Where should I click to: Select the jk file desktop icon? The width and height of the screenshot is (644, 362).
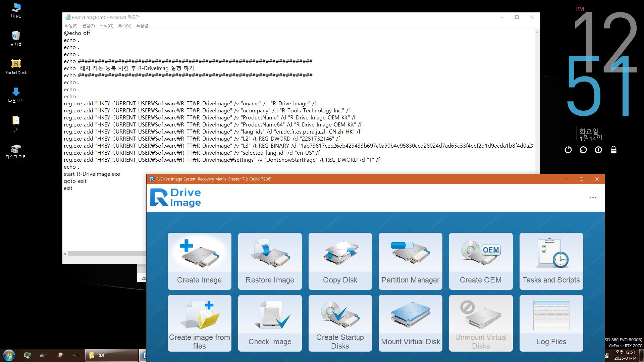[16, 123]
